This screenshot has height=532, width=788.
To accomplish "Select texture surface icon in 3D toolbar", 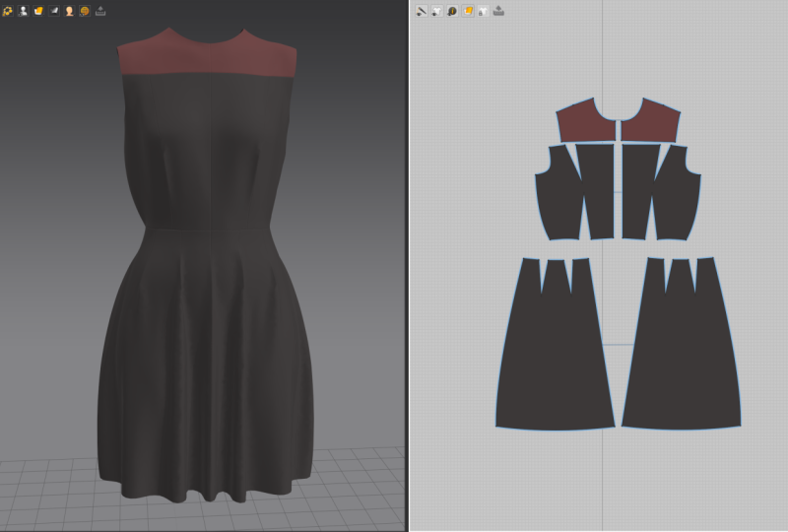I will coord(38,11).
